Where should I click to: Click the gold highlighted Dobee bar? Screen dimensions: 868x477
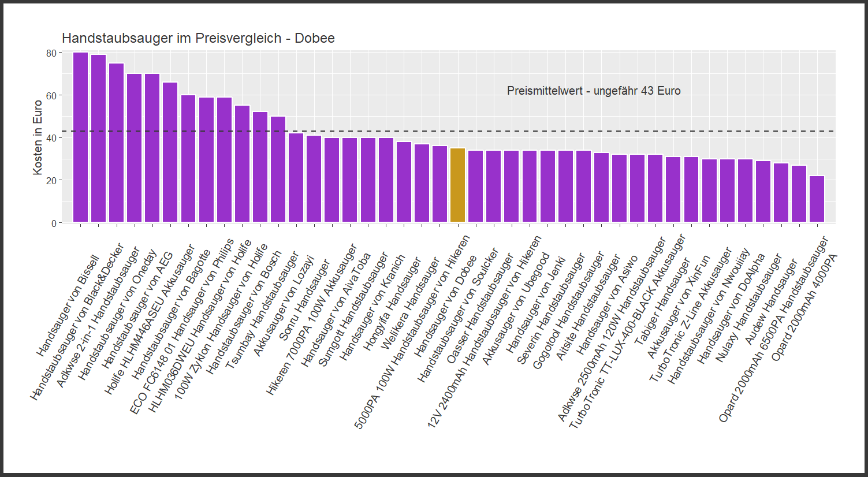coord(457,185)
